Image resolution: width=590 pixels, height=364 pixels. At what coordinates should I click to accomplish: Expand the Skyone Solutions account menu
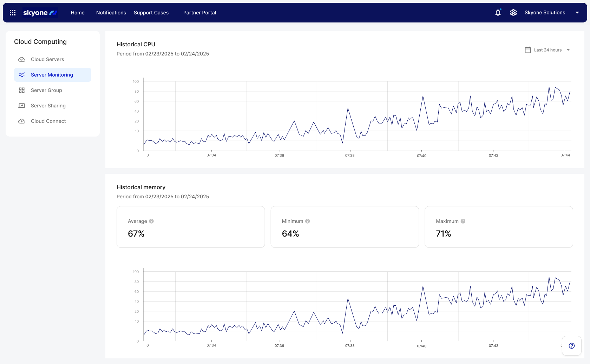(x=577, y=12)
